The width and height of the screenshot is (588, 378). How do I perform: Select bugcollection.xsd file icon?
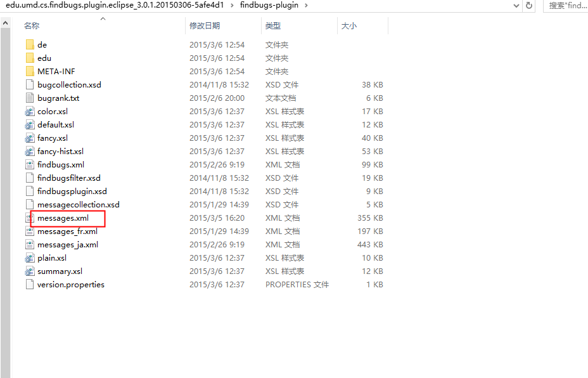point(30,85)
